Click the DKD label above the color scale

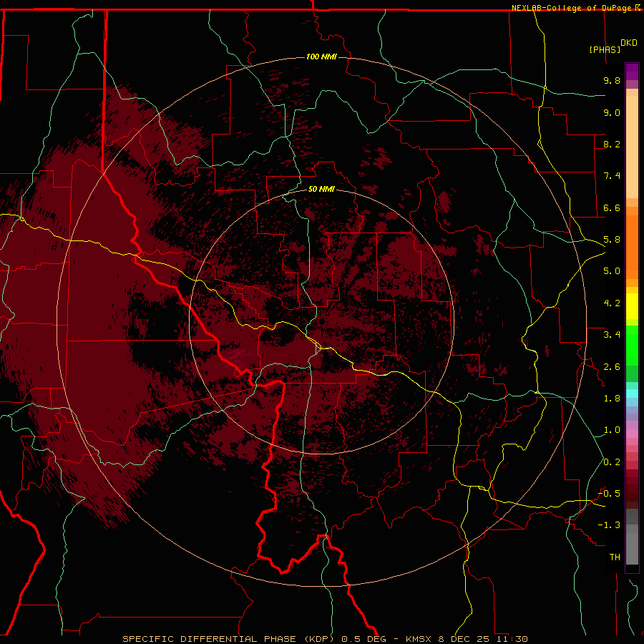click(629, 43)
